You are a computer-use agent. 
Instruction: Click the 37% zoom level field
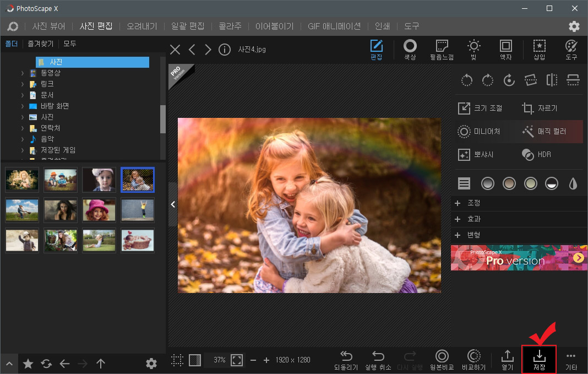[219, 360]
